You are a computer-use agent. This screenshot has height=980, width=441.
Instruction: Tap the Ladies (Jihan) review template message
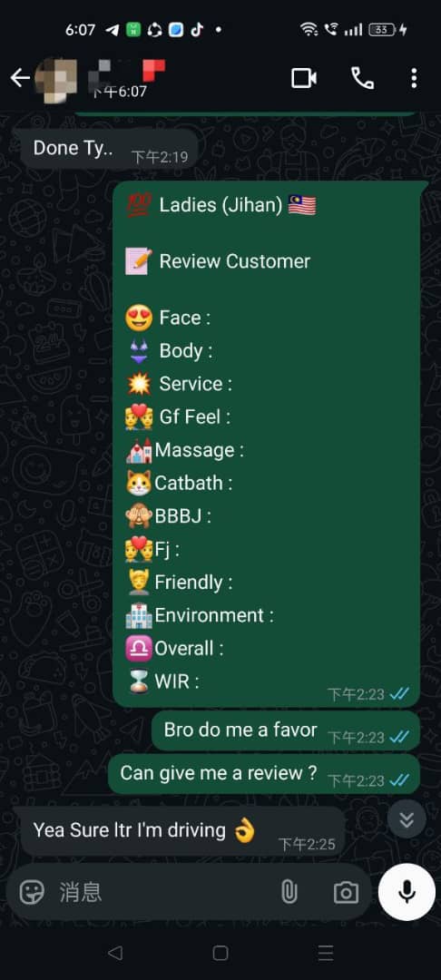[266, 444]
